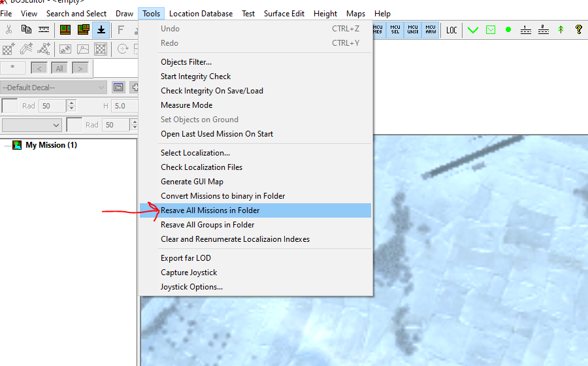
Task: Click the LOC toolbar icon
Action: click(x=451, y=29)
